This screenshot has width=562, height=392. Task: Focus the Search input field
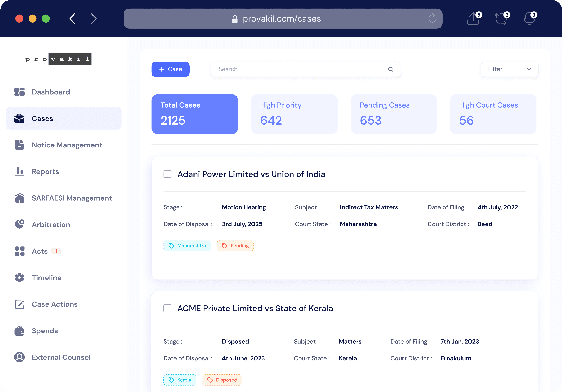[x=306, y=69]
